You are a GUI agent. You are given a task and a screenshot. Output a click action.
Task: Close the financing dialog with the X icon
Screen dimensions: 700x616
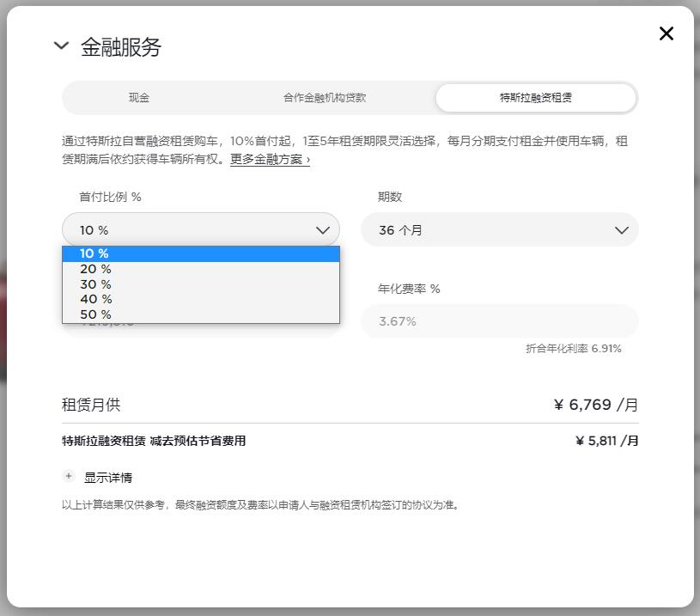[666, 34]
